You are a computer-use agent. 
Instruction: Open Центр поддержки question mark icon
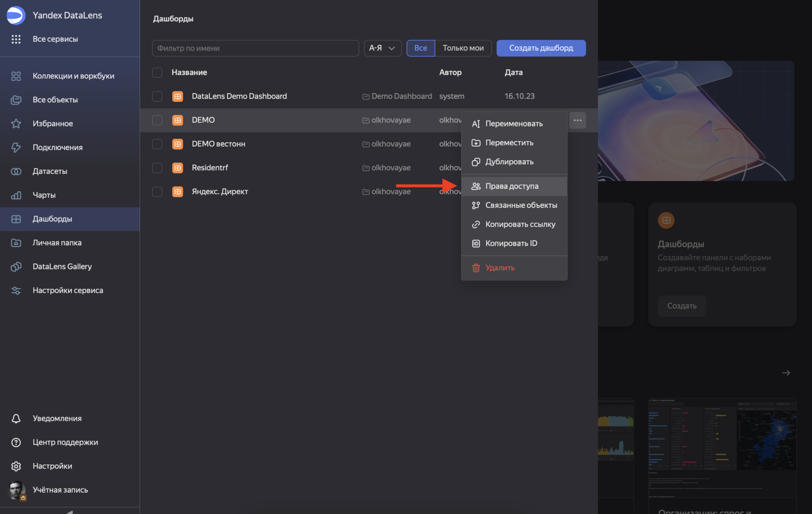[16, 443]
